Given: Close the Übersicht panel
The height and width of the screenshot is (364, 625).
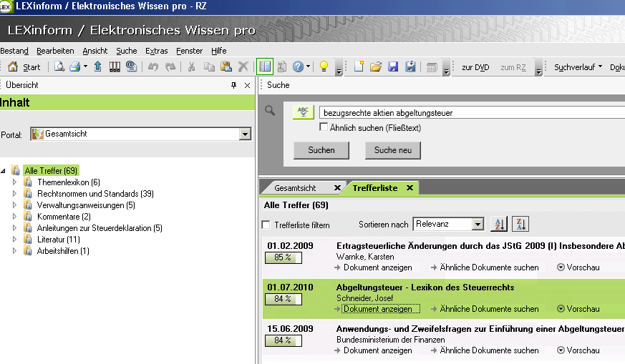Looking at the screenshot, I should point(247,85).
